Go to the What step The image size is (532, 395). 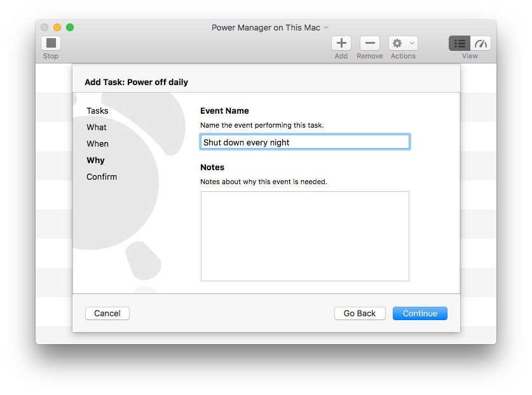coord(97,127)
